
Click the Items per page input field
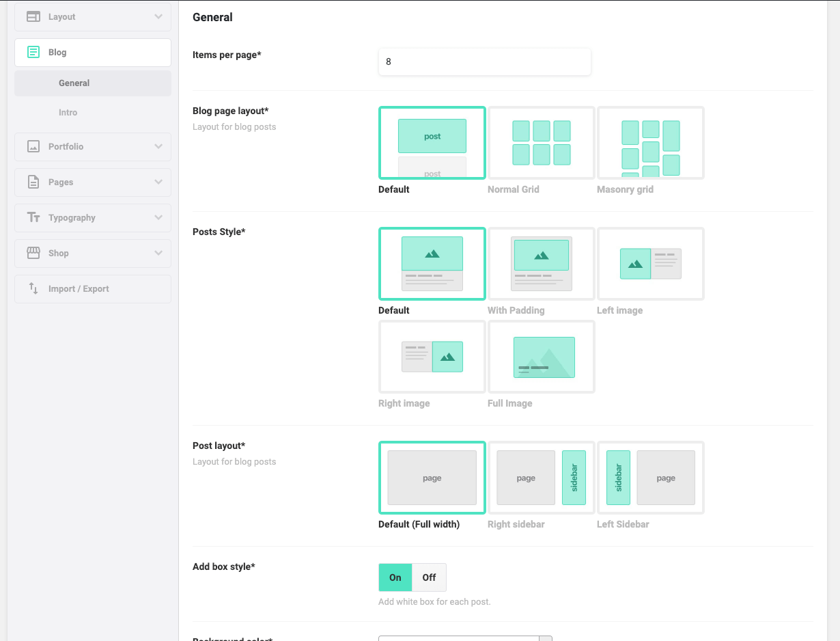(x=485, y=62)
